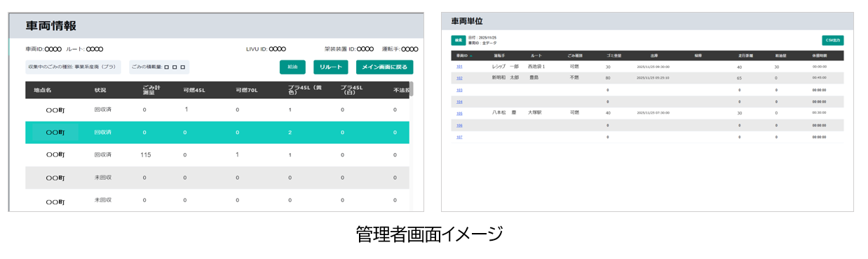Click the 地点名 column header
Image resolution: width=868 pixels, height=259 pixels.
point(43,90)
